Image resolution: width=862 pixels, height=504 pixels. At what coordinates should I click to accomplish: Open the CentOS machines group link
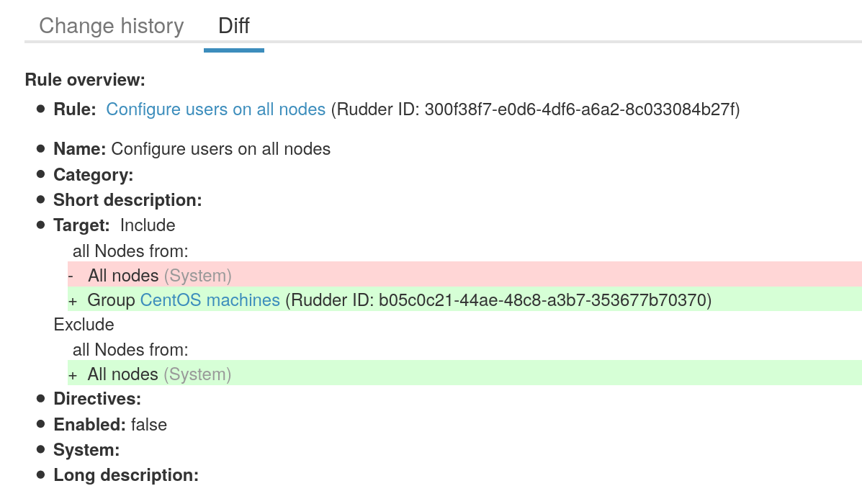click(210, 300)
